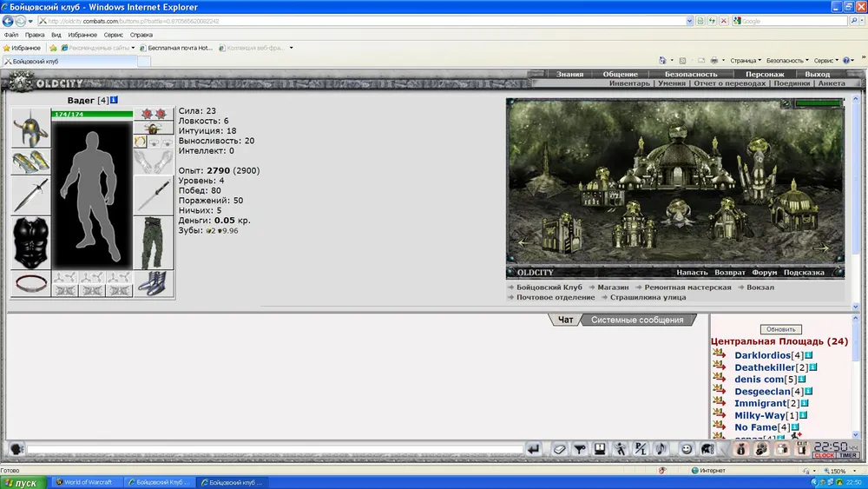
Task: Open the 150% zoom level dropdown
Action: (838, 471)
